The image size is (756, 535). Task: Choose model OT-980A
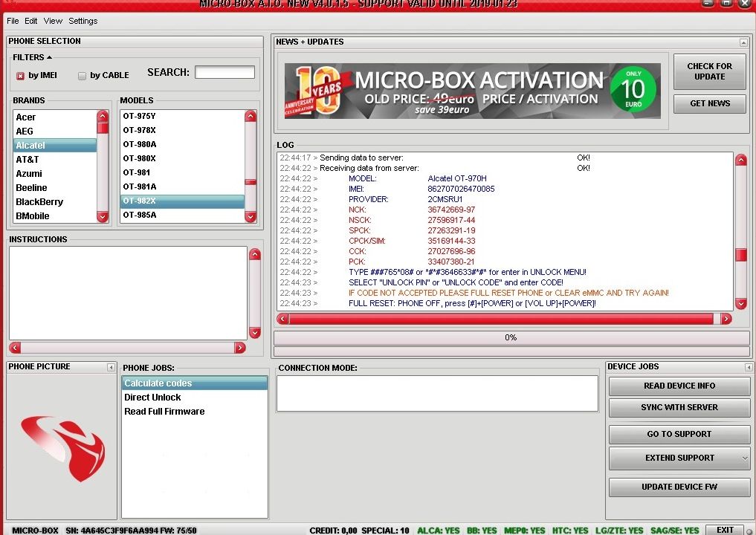click(182, 144)
